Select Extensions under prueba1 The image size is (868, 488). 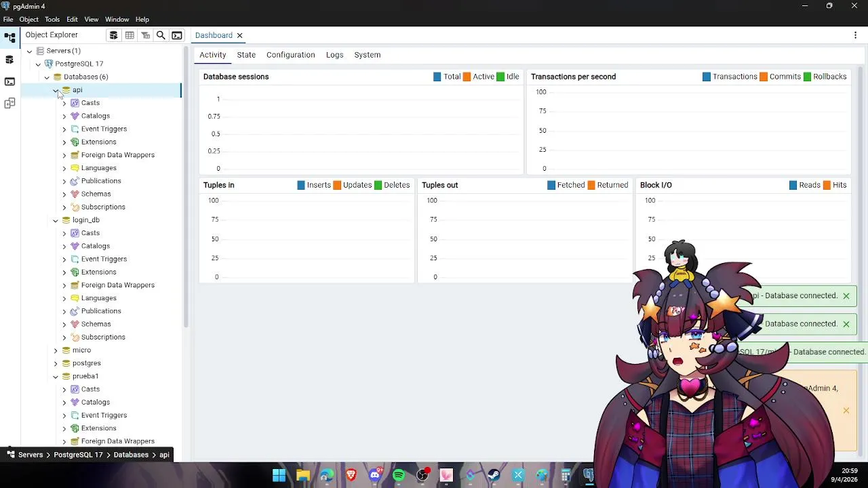click(x=98, y=428)
